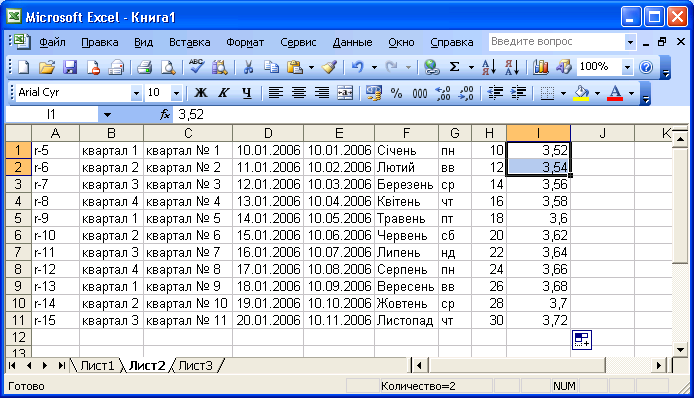Image resolution: width=694 pixels, height=398 pixels.
Task: Open Excel help with the question mark icon
Action: click(646, 67)
